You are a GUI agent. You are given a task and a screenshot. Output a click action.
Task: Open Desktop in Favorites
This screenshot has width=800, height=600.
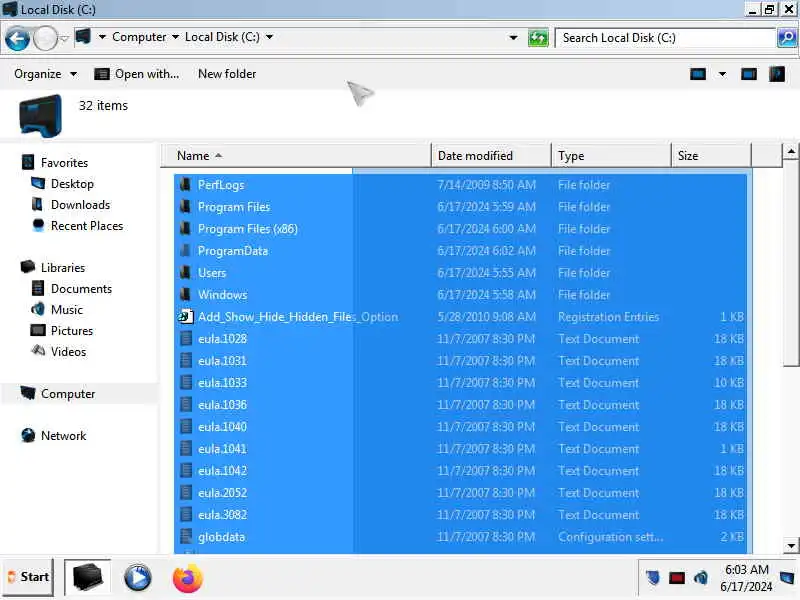tap(72, 184)
